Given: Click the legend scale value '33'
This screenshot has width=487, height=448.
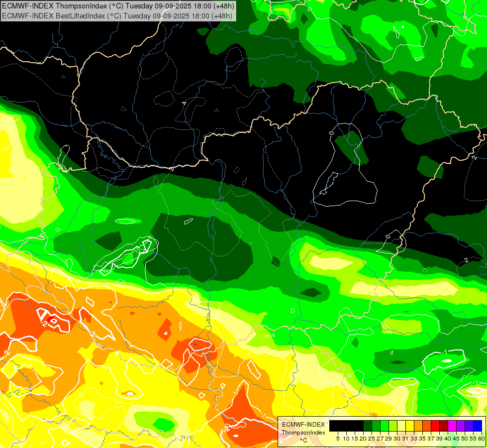Looking at the screenshot, I should coord(414,439).
